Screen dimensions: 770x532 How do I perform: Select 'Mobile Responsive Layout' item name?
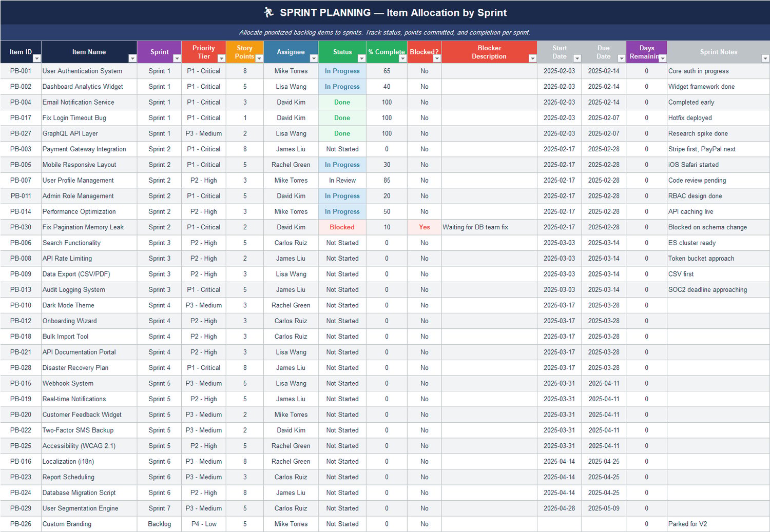(x=89, y=165)
